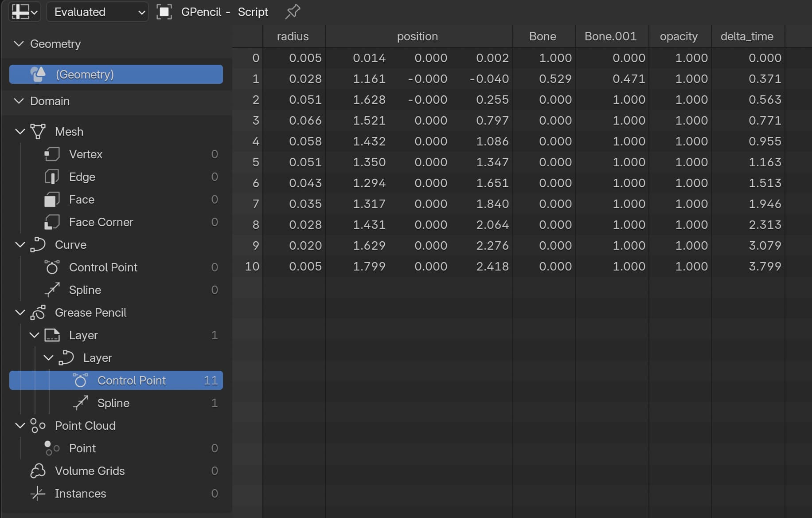The height and width of the screenshot is (518, 812).
Task: Select the Vertex domain icon
Action: coord(52,154)
